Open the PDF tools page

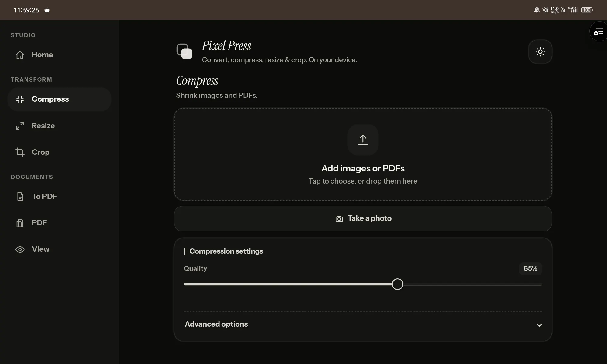pos(59,223)
